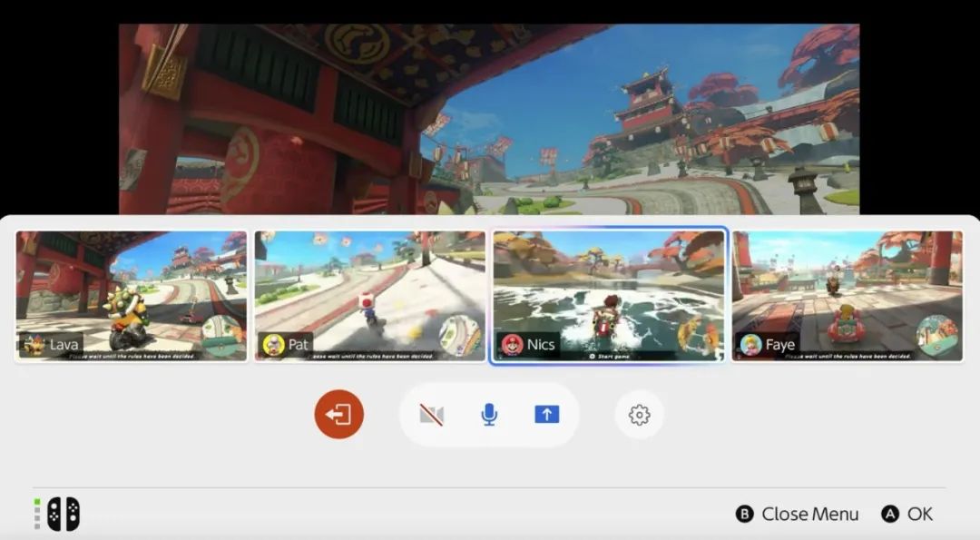This screenshot has width=980, height=540.
Task: Select Pat's avatar icon
Action: click(273, 345)
